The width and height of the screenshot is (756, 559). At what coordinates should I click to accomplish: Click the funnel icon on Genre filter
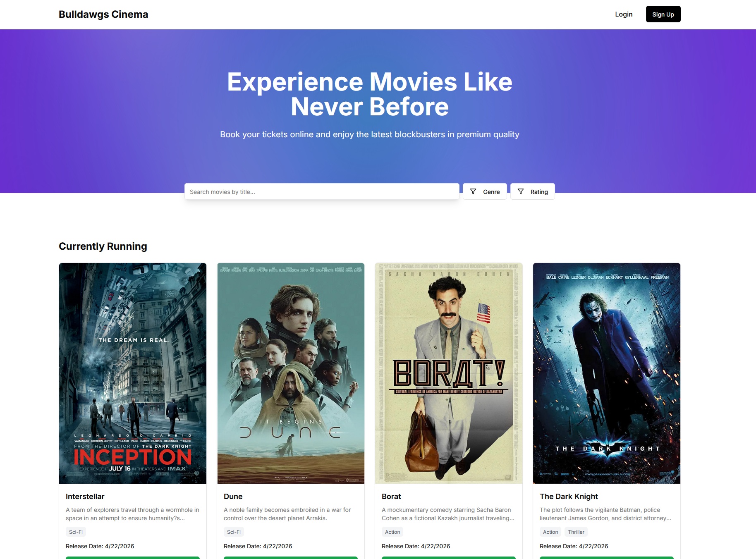473,191
